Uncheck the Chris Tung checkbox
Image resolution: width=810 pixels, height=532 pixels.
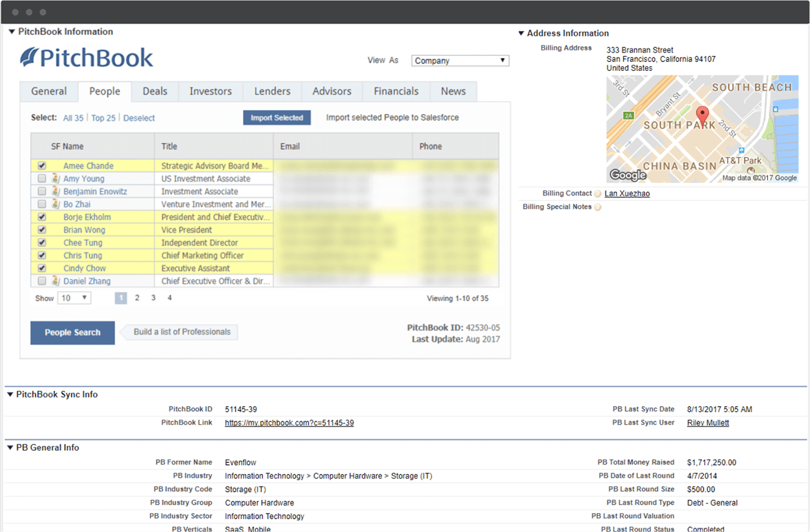[x=42, y=255]
